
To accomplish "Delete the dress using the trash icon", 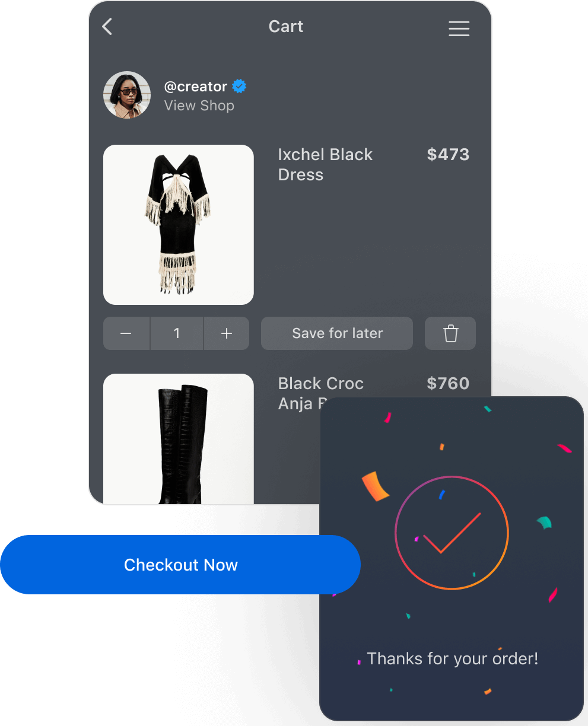I will 450,333.
